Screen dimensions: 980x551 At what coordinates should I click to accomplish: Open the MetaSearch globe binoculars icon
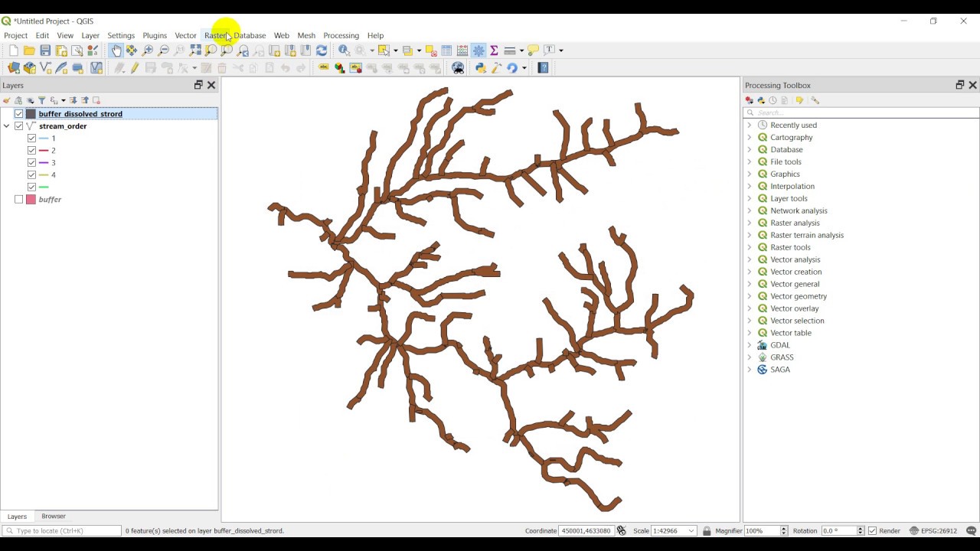[x=458, y=68]
